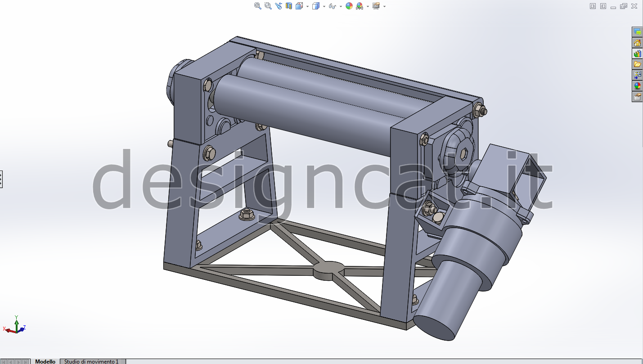Click the View Orientation cube icon
Image resolution: width=643 pixels, height=364 pixels.
pos(299,6)
